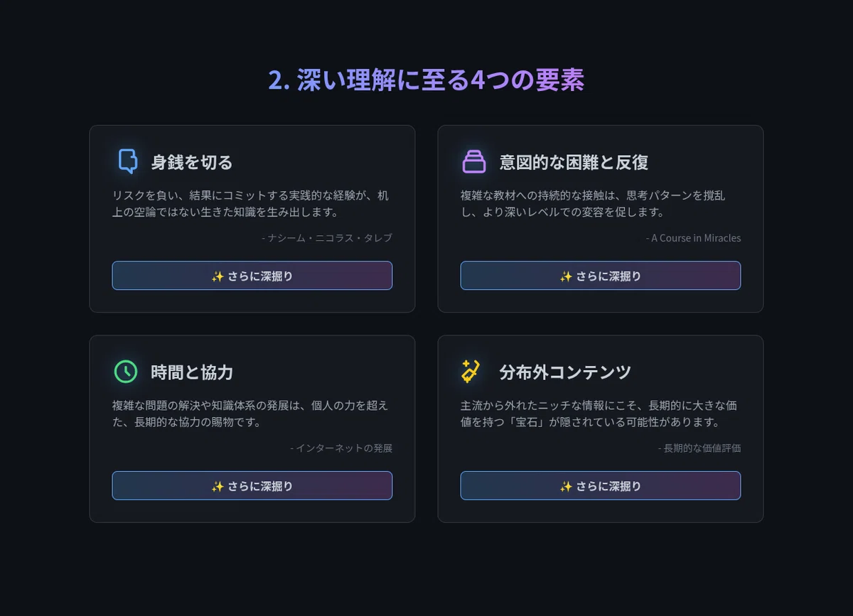Viewport: 853px width, 616px height.
Task: Click description text starting with 主流から外れた
Action: click(x=599, y=414)
